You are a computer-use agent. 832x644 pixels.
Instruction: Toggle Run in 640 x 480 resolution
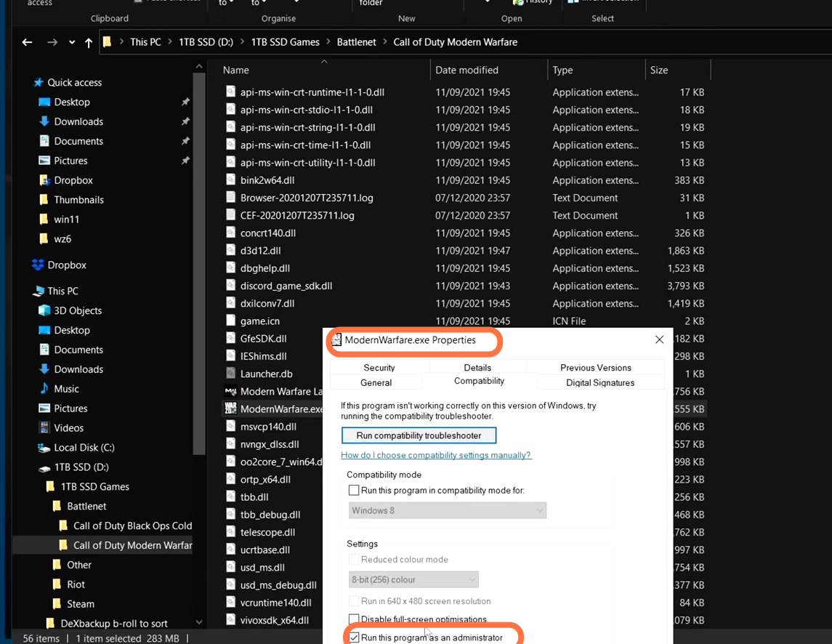coord(354,601)
